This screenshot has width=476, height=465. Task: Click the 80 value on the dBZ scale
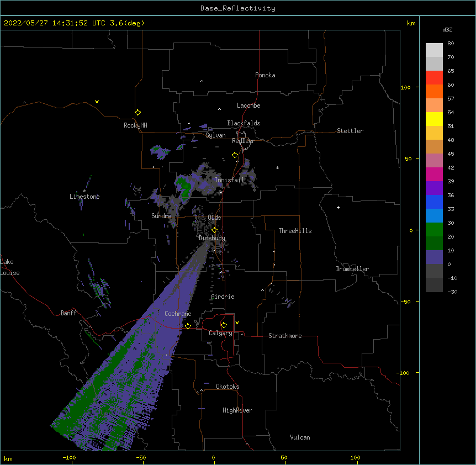[451, 44]
